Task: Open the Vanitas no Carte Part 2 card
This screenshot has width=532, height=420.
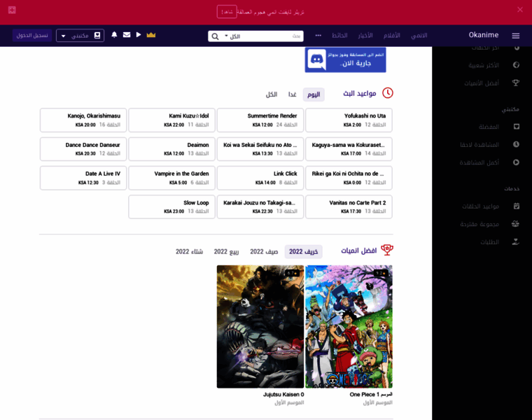Action: [x=349, y=207]
